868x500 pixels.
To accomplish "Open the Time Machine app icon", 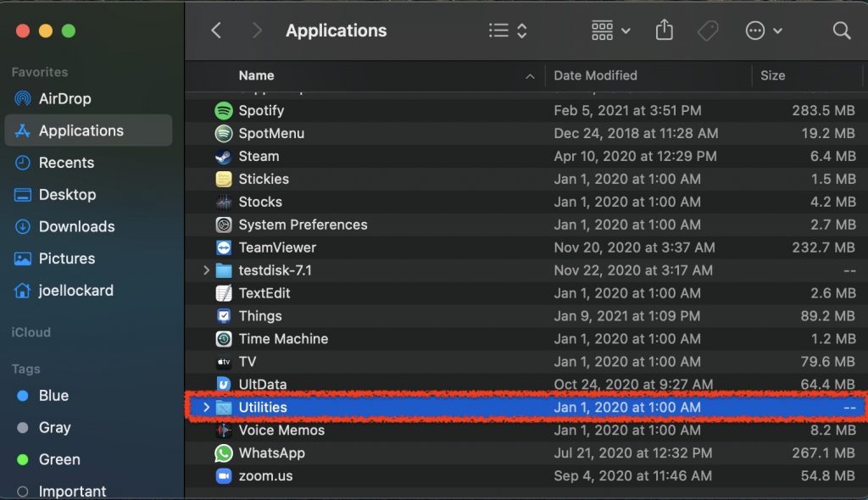I will [x=222, y=339].
